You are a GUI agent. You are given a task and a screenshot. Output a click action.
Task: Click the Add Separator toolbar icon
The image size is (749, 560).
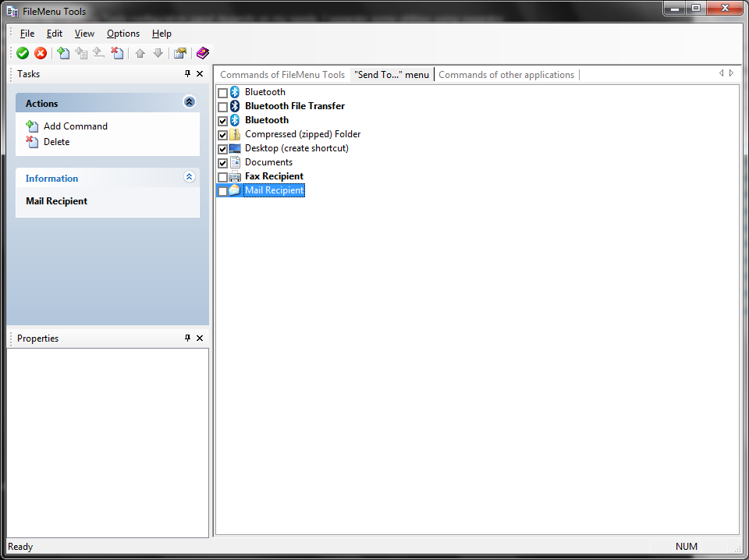click(99, 53)
